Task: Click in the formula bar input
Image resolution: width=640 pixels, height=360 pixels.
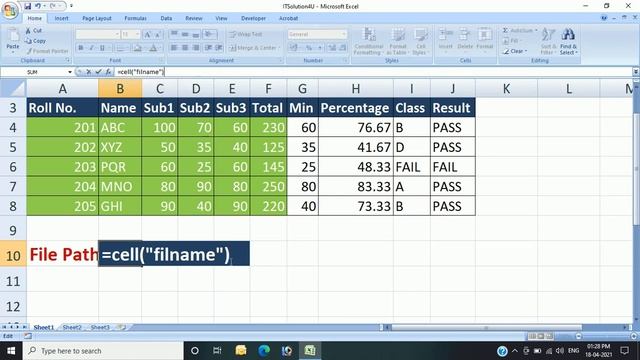Action: (x=373, y=72)
